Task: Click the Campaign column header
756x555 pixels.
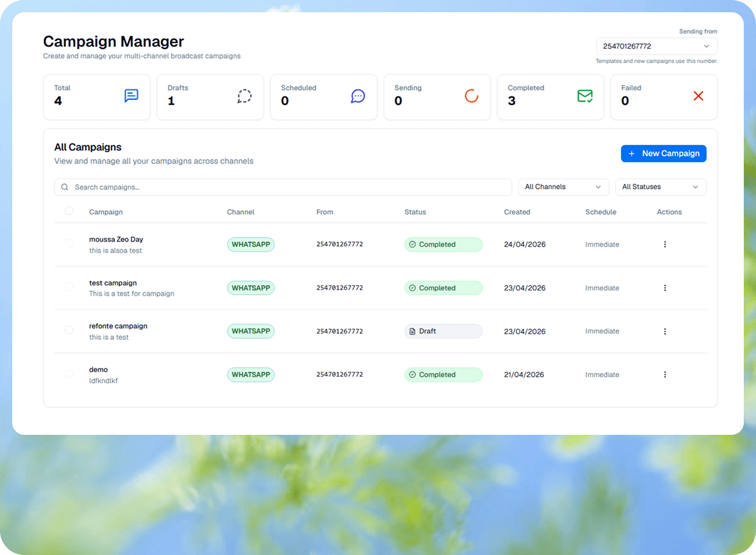Action: coord(106,212)
